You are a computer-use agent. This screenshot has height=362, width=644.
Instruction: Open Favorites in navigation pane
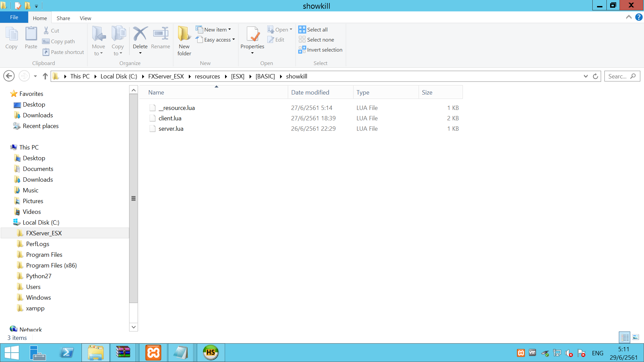tap(31, 94)
